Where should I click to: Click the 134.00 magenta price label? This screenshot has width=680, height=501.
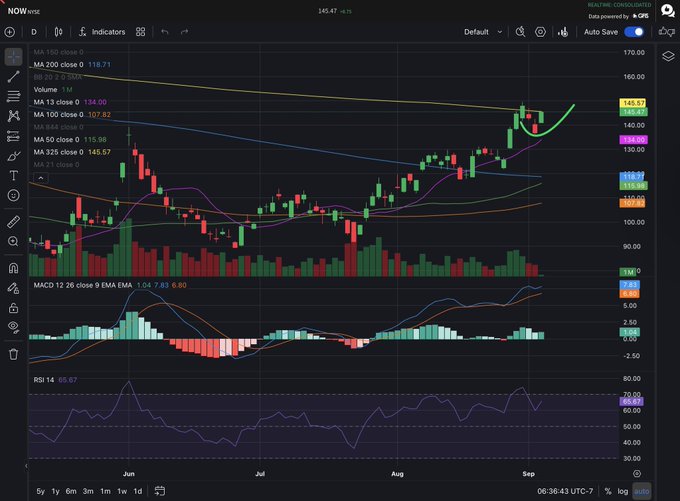[634, 140]
